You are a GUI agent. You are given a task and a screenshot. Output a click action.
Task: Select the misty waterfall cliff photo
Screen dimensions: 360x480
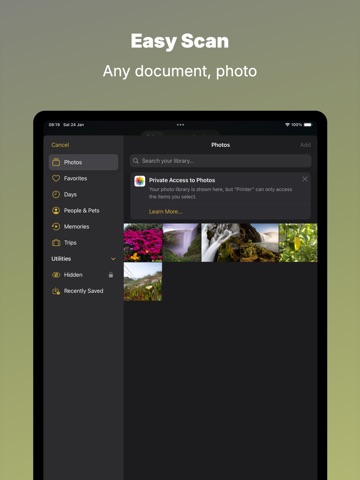(182, 242)
